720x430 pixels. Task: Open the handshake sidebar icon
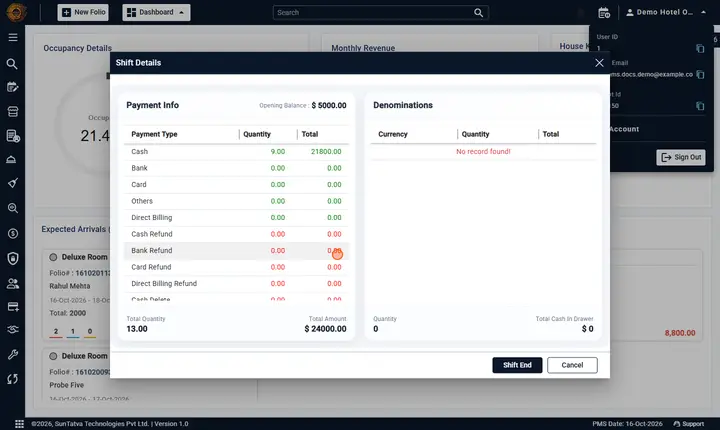(13, 329)
